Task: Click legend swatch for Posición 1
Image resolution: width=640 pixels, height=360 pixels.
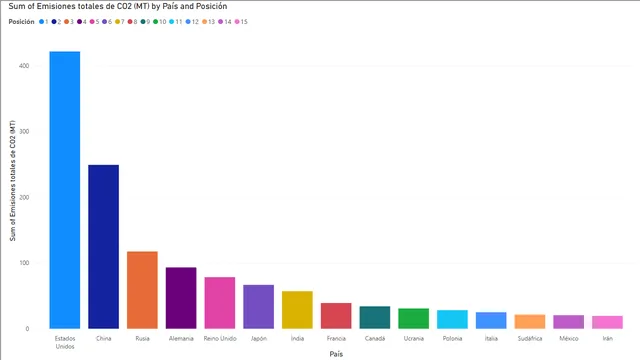Action: click(42, 22)
